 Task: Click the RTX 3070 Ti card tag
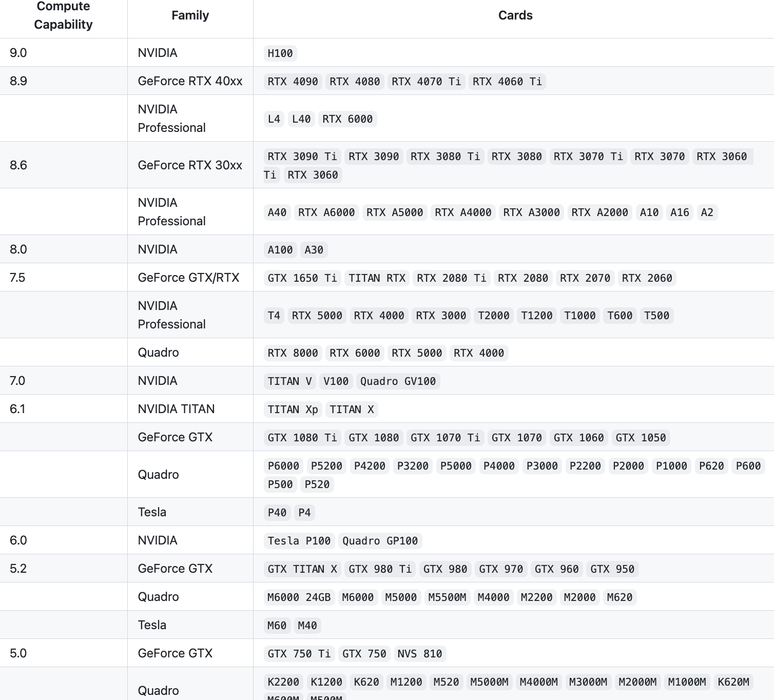click(588, 157)
